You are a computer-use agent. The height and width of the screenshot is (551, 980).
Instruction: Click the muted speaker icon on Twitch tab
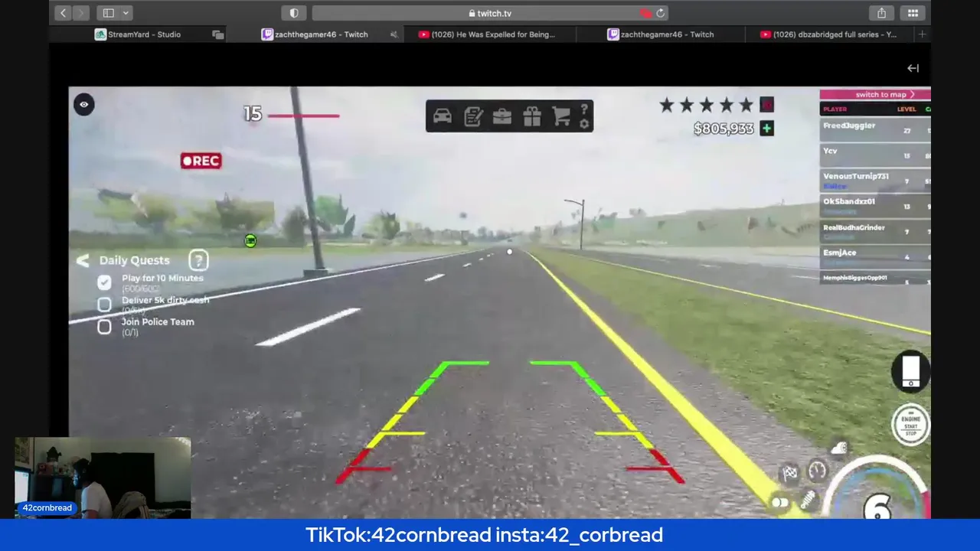click(394, 34)
